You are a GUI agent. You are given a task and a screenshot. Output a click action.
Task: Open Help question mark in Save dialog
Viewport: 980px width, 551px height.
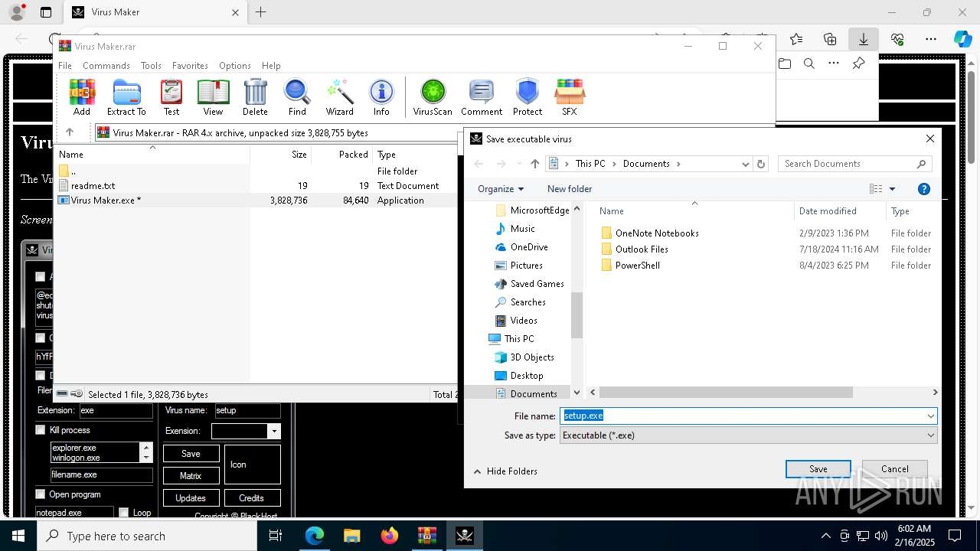(924, 189)
